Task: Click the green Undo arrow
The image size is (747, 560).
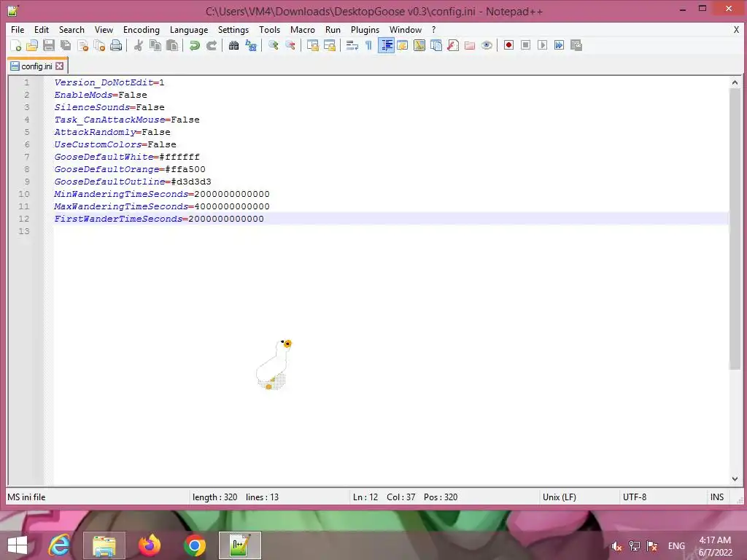Action: (x=194, y=45)
